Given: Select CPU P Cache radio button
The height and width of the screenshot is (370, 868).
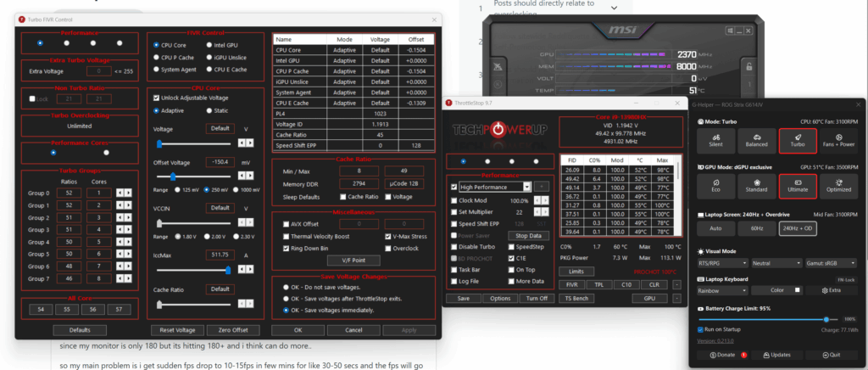Looking at the screenshot, I should tap(156, 57).
